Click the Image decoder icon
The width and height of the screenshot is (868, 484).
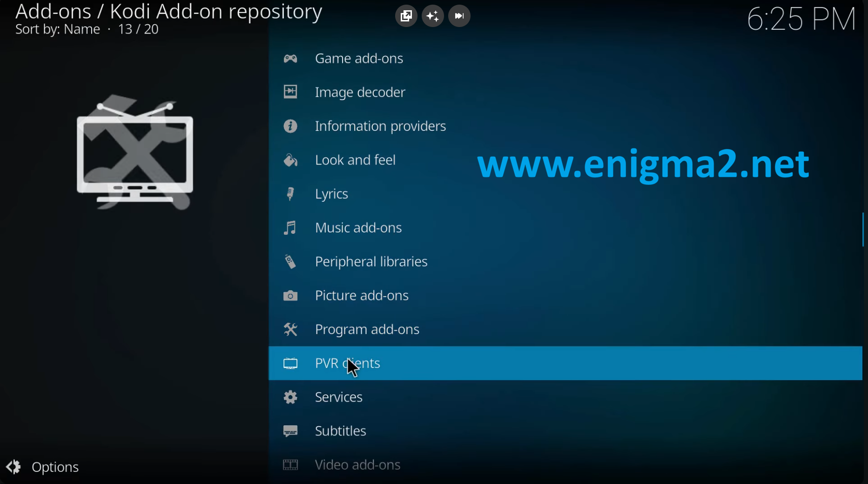point(290,92)
